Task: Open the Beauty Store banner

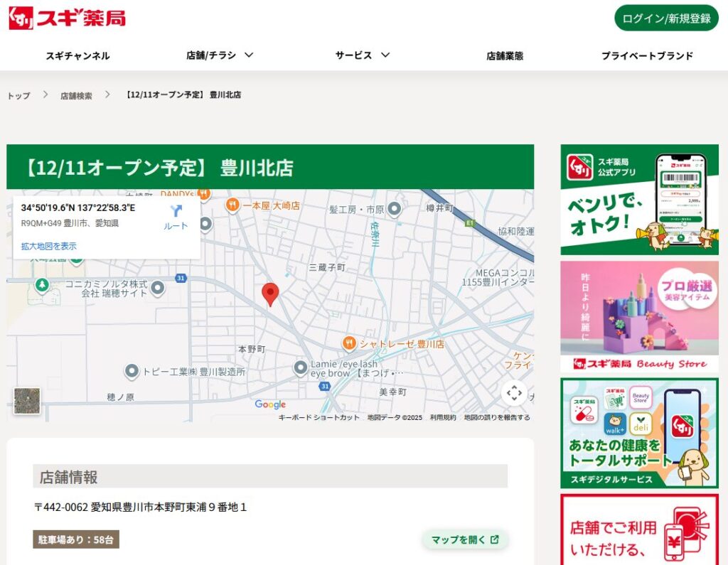Action: pos(639,317)
